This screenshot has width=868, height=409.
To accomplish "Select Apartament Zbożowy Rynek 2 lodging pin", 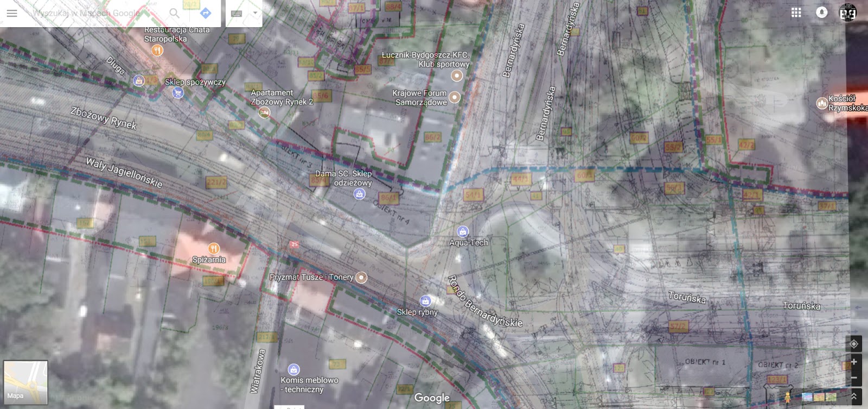I will coord(264,112).
